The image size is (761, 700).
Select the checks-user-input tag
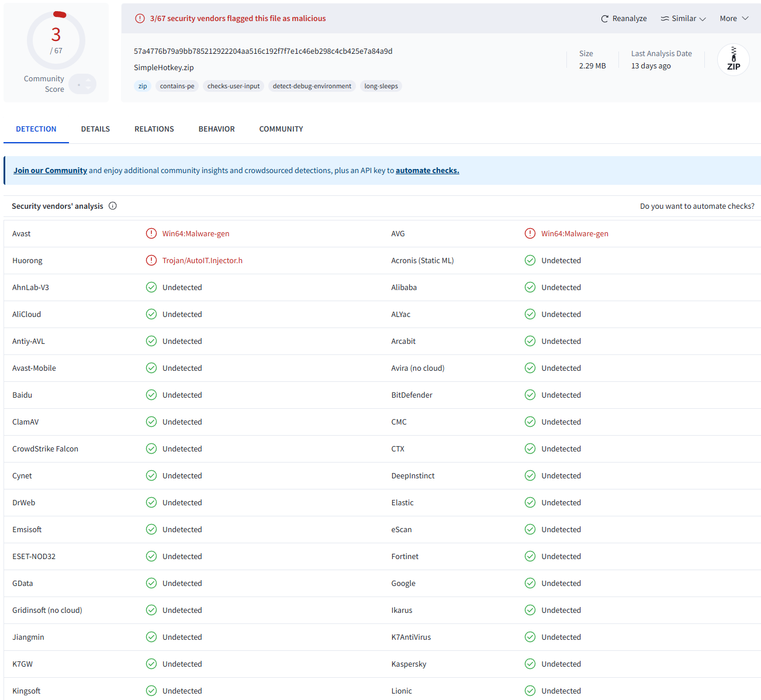(x=233, y=86)
